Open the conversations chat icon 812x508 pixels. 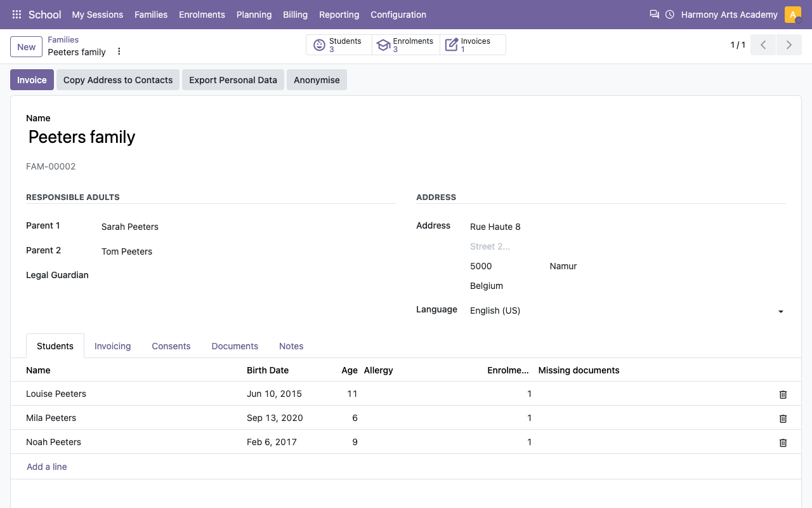tap(654, 14)
